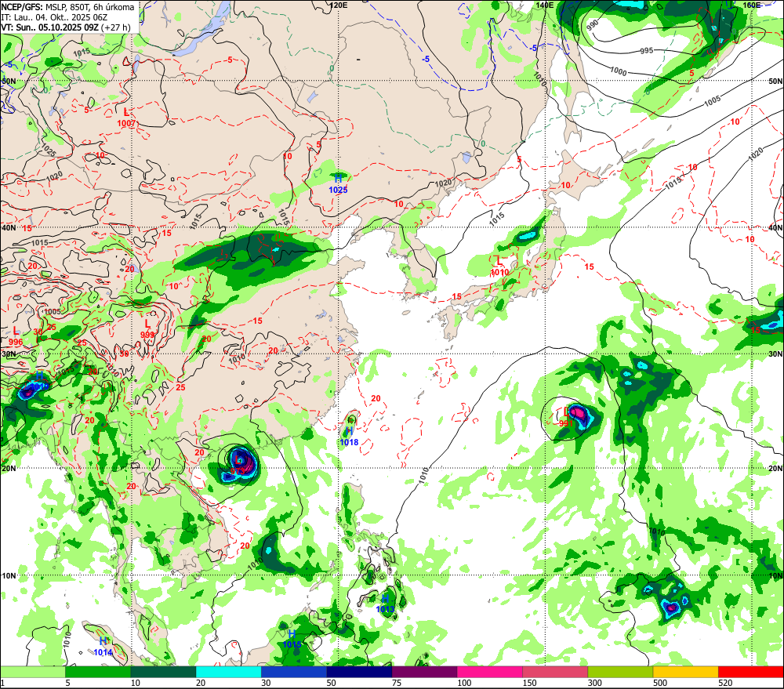Click the legend value 150

529,683
